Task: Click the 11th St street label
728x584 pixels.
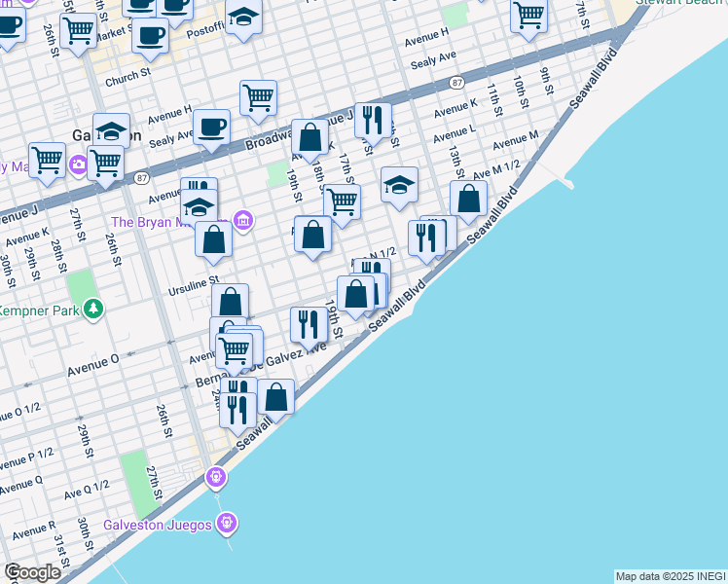Action: click(494, 100)
